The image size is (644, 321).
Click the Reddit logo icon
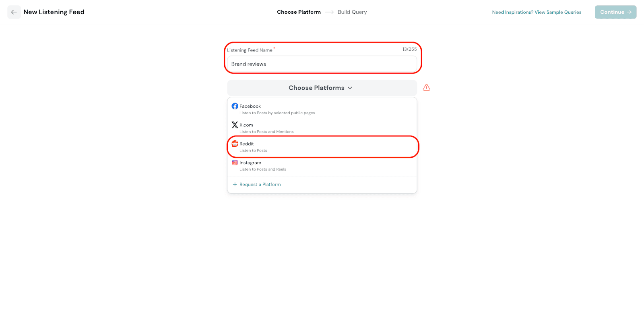[x=235, y=144]
